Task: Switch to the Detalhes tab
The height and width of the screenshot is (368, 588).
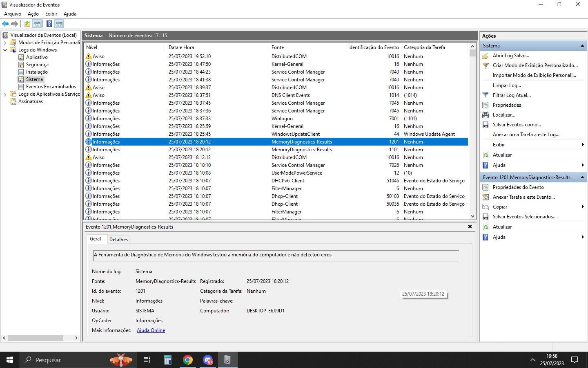Action: [118, 240]
